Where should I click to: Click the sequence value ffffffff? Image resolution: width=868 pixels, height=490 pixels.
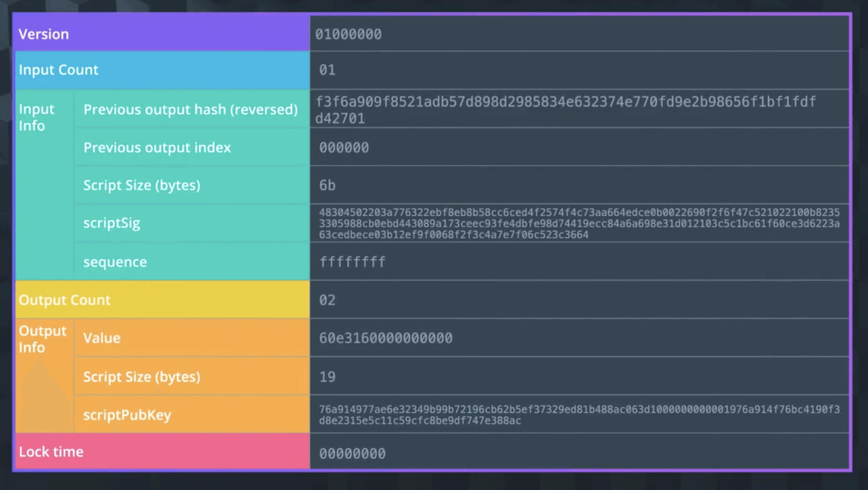352,262
